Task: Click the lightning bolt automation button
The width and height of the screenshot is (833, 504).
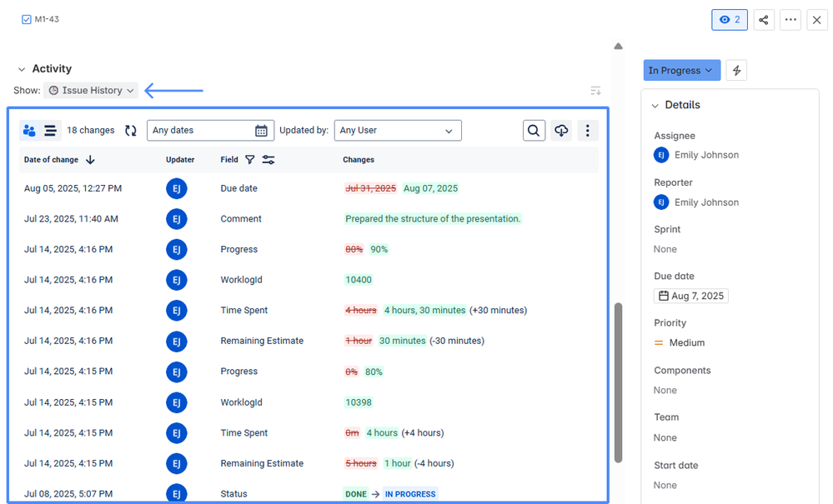Action: 736,70
